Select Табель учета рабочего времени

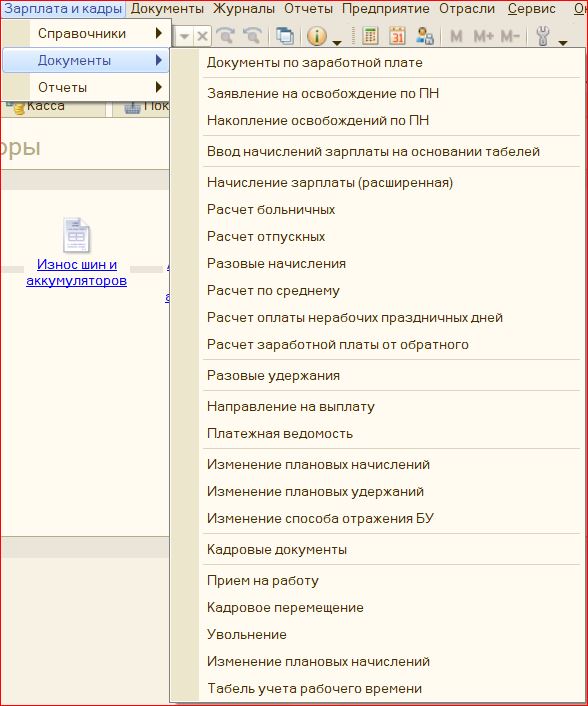315,688
